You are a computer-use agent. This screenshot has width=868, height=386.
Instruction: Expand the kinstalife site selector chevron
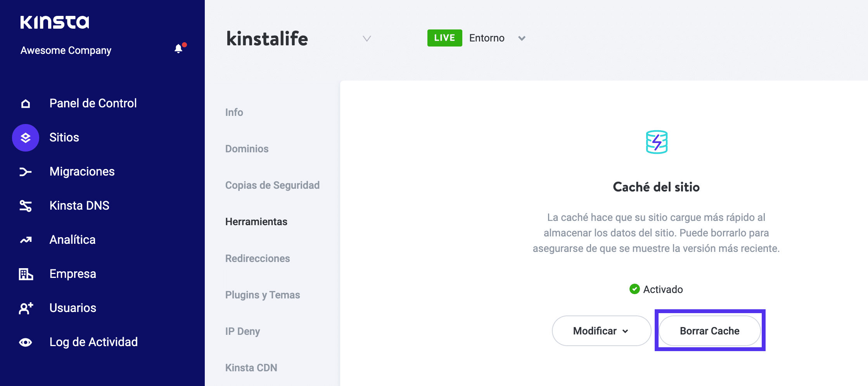point(367,39)
